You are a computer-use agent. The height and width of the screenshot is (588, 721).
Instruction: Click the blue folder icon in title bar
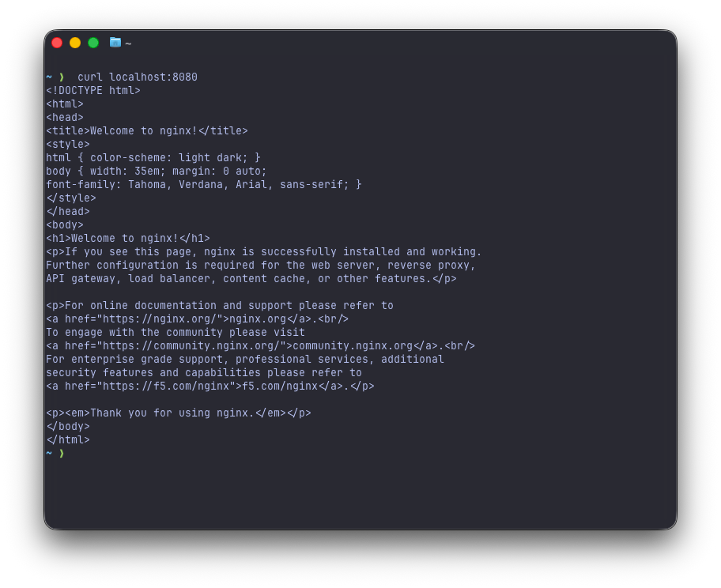[x=115, y=43]
